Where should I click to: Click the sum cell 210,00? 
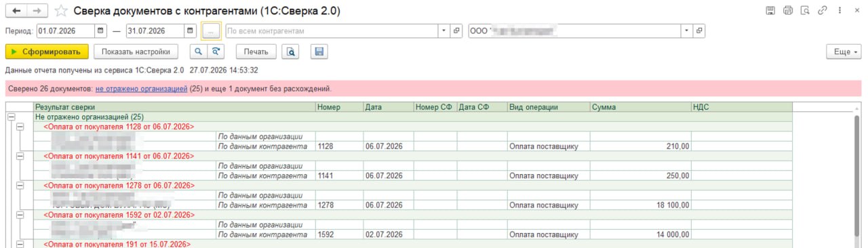[x=640, y=146]
